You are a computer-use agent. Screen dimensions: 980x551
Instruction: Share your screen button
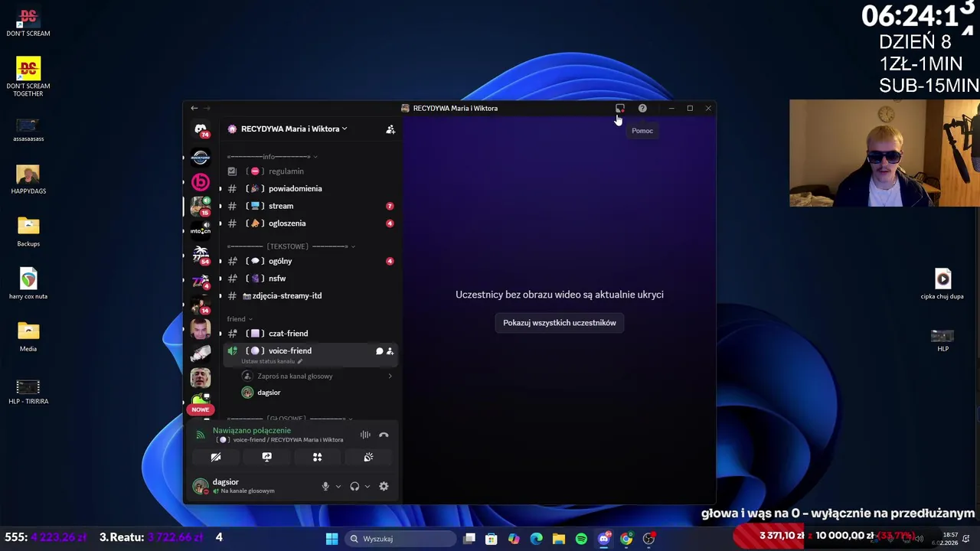coord(266,457)
